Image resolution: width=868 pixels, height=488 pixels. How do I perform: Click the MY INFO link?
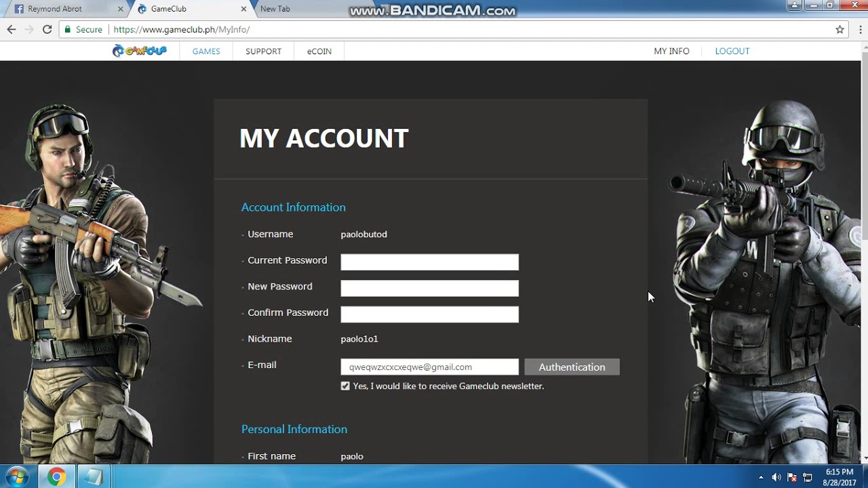[671, 51]
